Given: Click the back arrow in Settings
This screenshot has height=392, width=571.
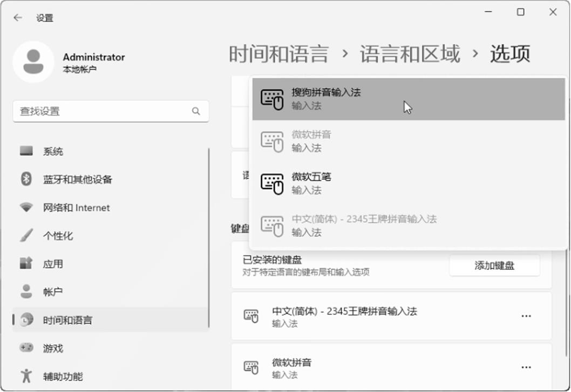Looking at the screenshot, I should [18, 18].
